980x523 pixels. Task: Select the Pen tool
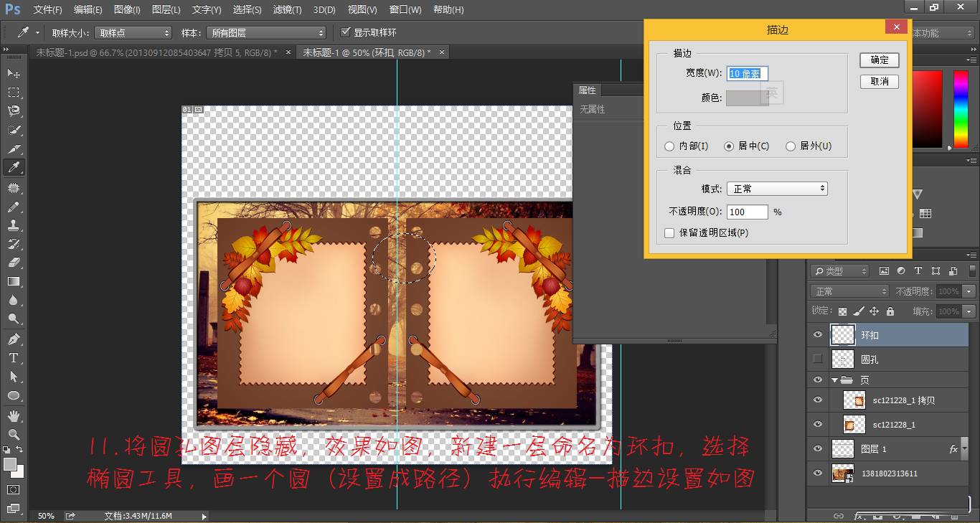[14, 339]
